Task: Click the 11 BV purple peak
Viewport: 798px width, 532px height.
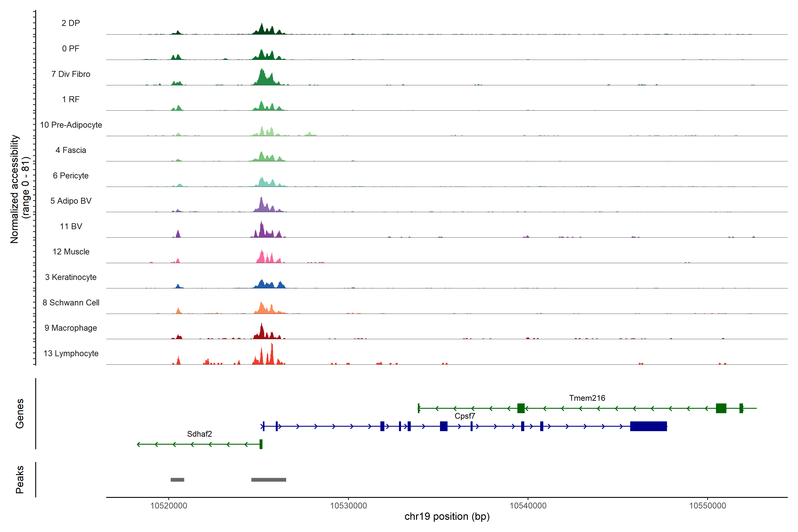Action: click(x=262, y=231)
